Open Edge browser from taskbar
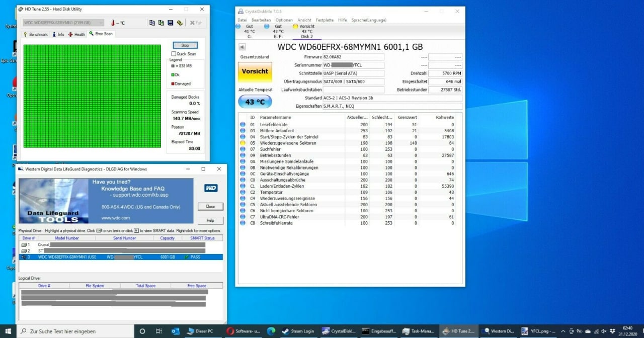 click(x=271, y=331)
